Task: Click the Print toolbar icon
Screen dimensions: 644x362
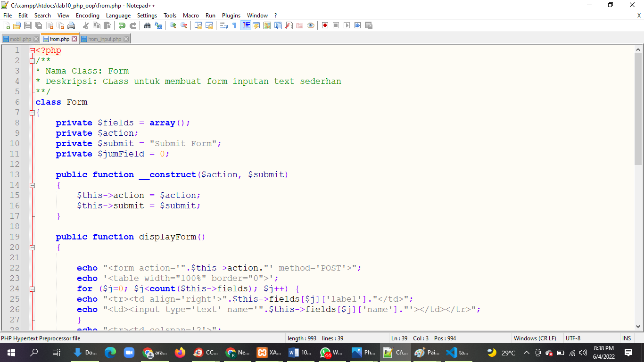Action: pyautogui.click(x=72, y=25)
